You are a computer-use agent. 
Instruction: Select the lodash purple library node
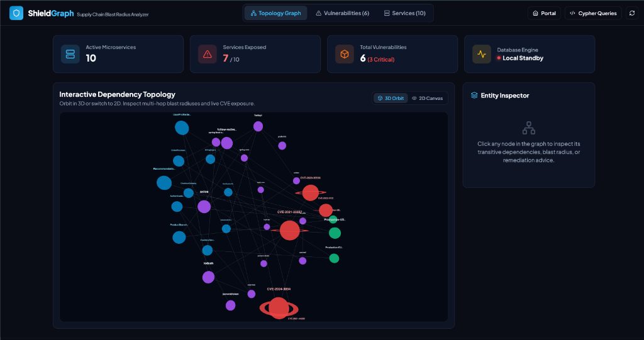[x=208, y=277]
